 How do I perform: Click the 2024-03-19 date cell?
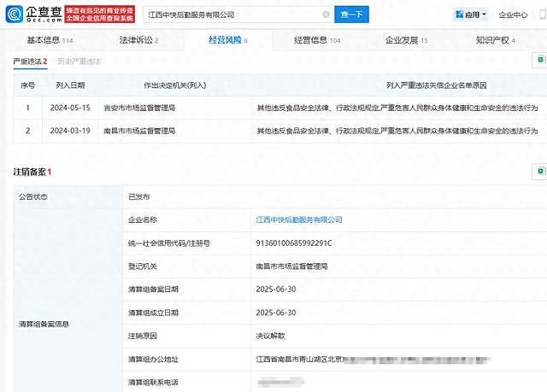70,131
